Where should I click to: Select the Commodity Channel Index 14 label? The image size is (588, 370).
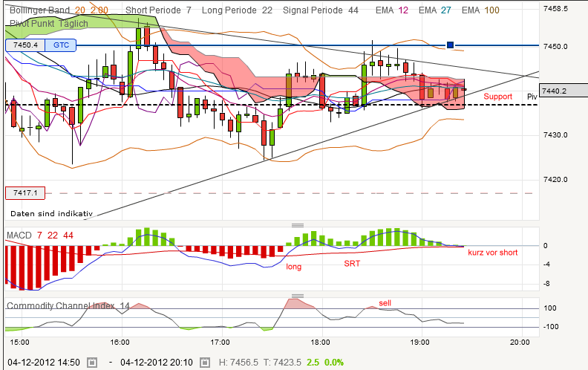(68, 306)
